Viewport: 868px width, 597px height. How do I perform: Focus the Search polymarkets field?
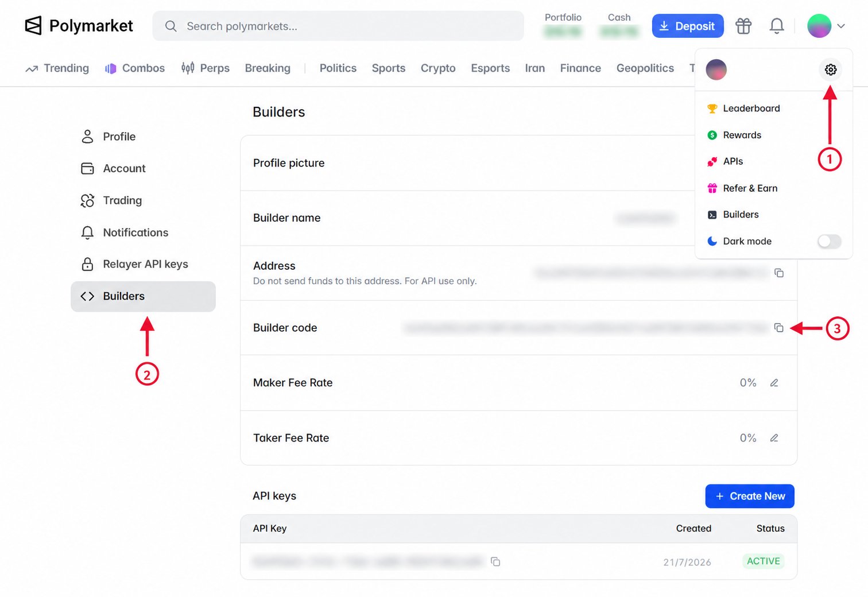tap(338, 26)
